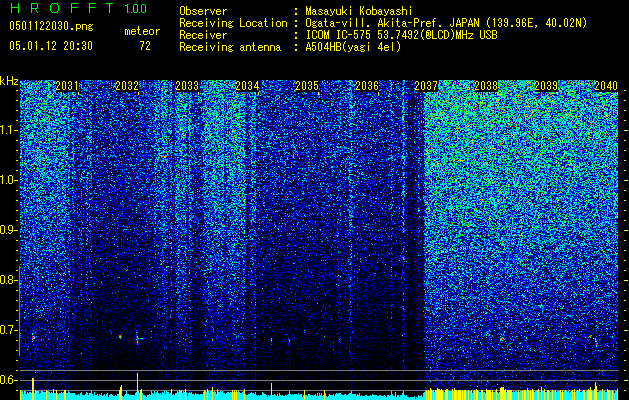The height and width of the screenshot is (400, 629).
Task: Select the filename 0501122030.png
Action: point(51,26)
